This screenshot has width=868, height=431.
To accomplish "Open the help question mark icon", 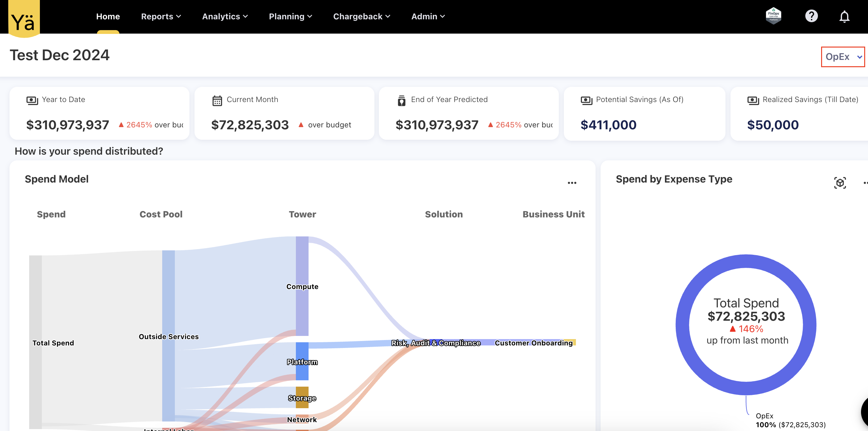I will pos(811,16).
